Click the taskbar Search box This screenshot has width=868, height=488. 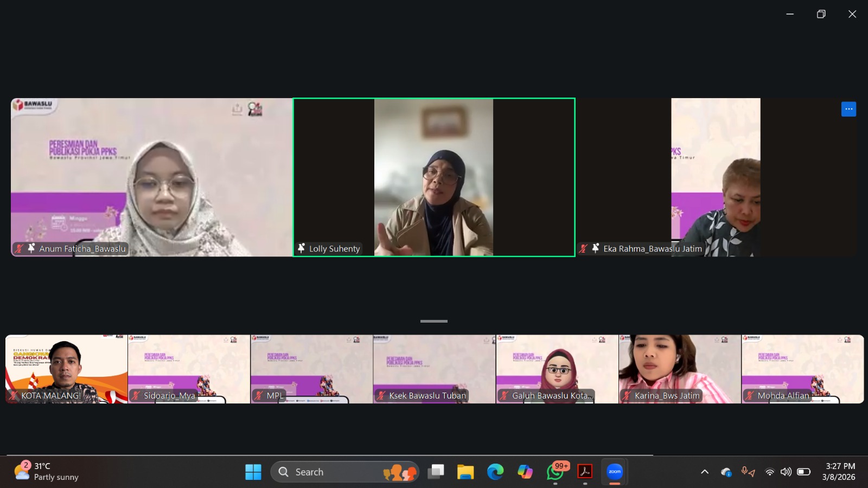click(x=344, y=472)
